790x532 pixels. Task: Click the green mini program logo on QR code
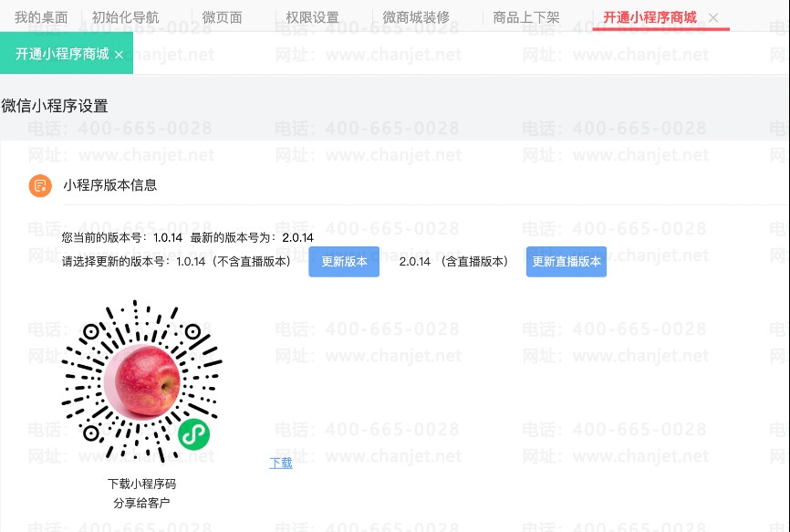tap(194, 434)
